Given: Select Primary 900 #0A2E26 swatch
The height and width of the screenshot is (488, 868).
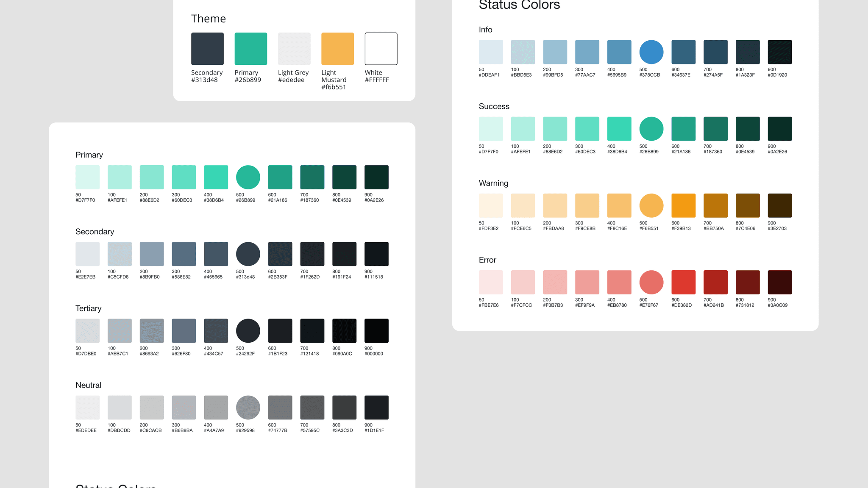Looking at the screenshot, I should [x=376, y=177].
